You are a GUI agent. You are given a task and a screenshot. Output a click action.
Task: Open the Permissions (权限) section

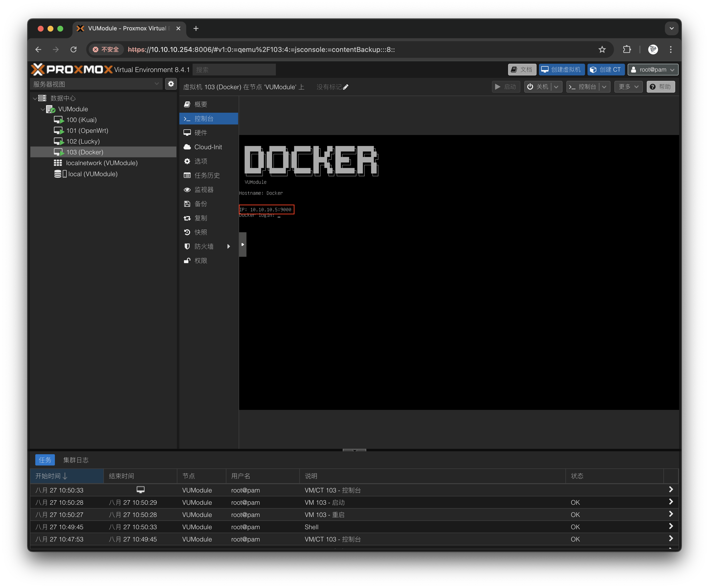click(x=201, y=261)
